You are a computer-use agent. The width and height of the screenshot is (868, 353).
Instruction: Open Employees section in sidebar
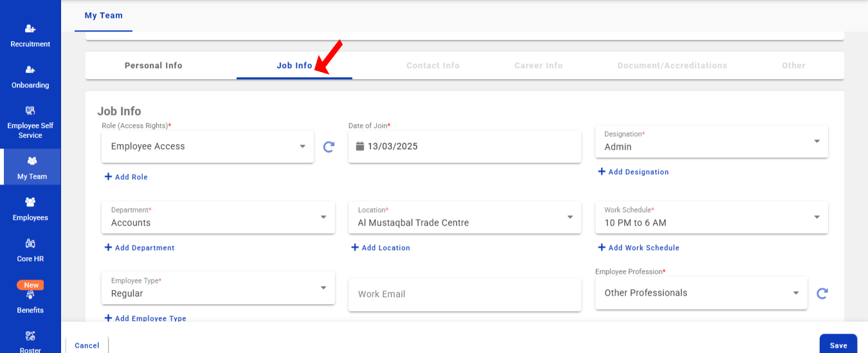30,209
